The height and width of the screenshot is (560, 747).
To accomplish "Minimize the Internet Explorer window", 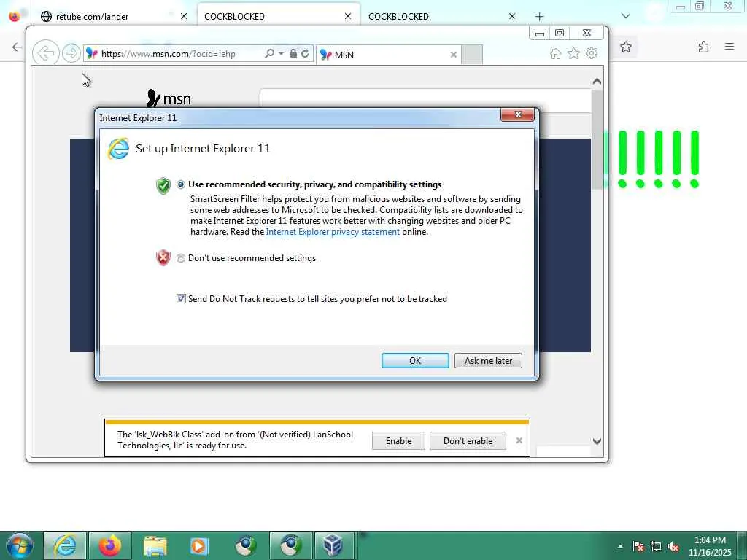I will [539, 34].
